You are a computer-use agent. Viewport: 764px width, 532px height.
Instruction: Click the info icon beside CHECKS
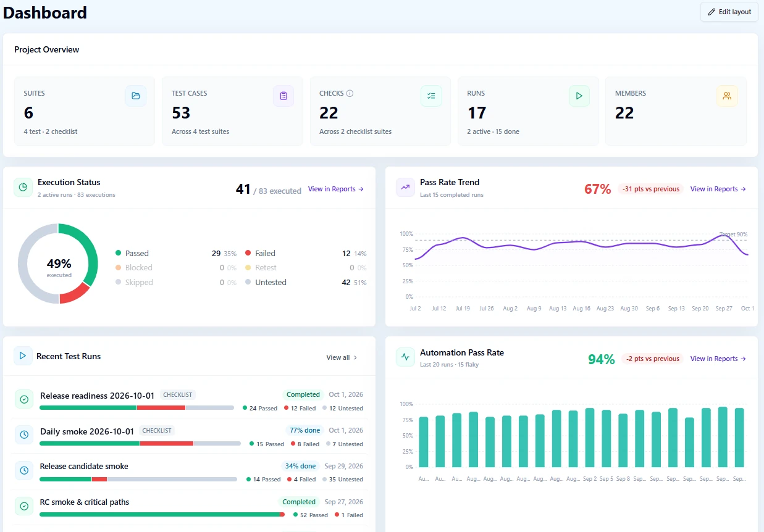(350, 93)
